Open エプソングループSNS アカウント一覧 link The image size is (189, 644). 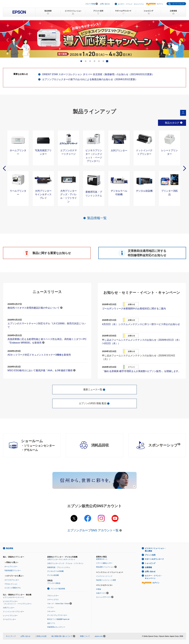[94, 530]
